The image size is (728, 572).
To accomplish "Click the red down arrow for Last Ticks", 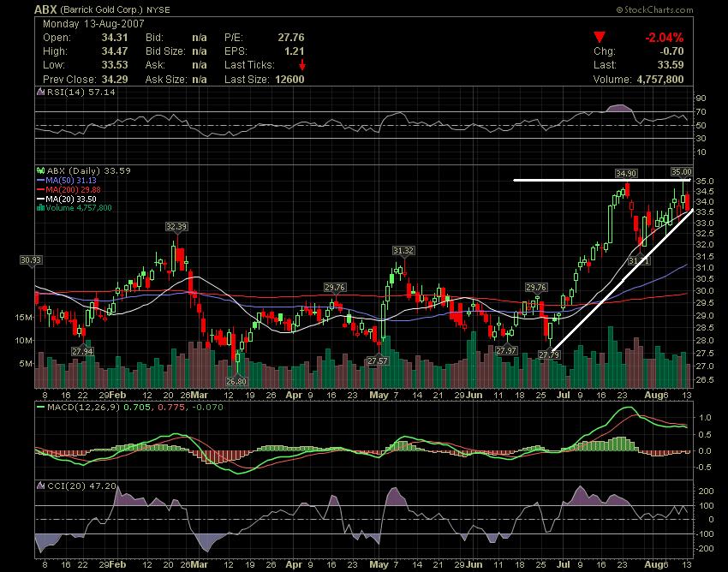I will pos(302,64).
